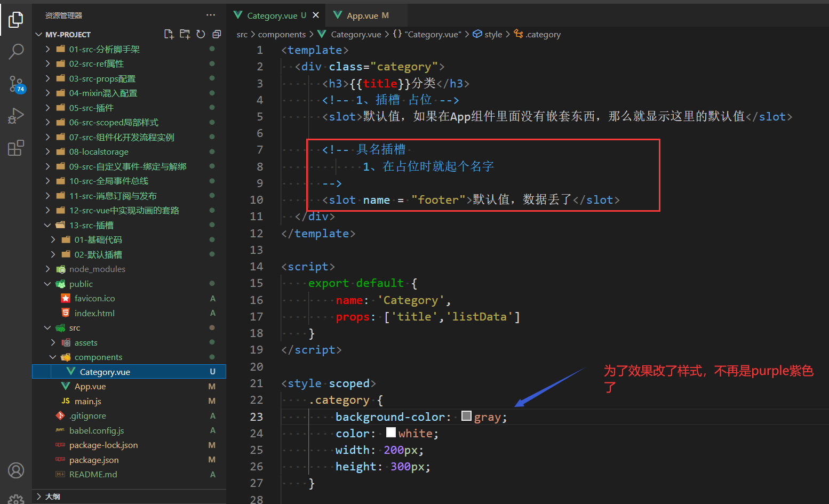
Task: Click the New File icon in explorer
Action: 169,34
